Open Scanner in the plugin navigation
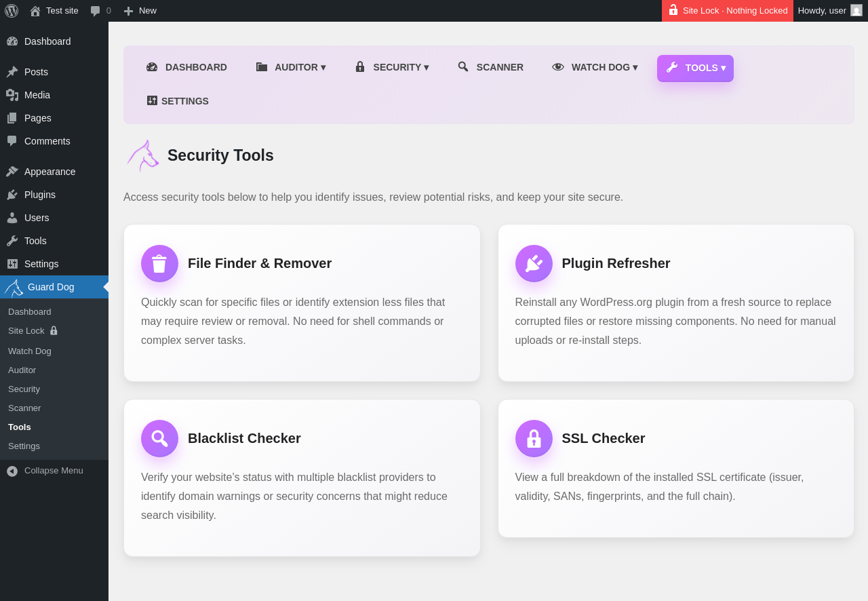Image resolution: width=868 pixels, height=601 pixels. coord(490,67)
